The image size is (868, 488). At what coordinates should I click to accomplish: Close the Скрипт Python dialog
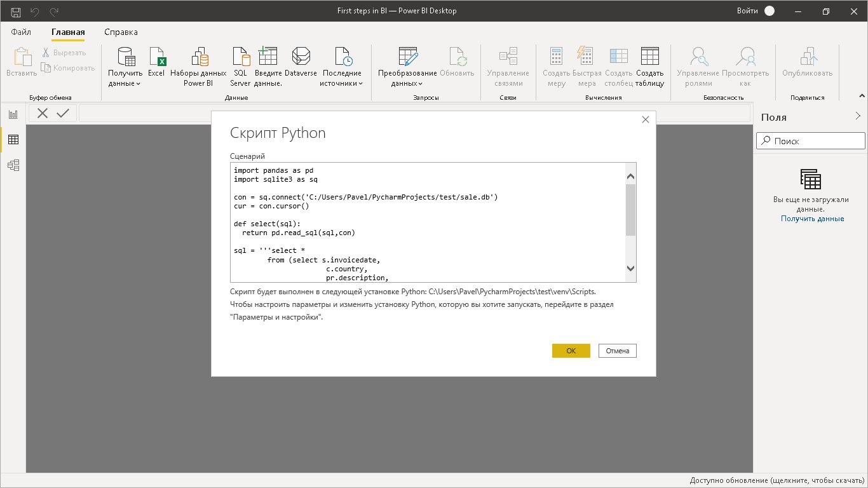click(x=646, y=119)
